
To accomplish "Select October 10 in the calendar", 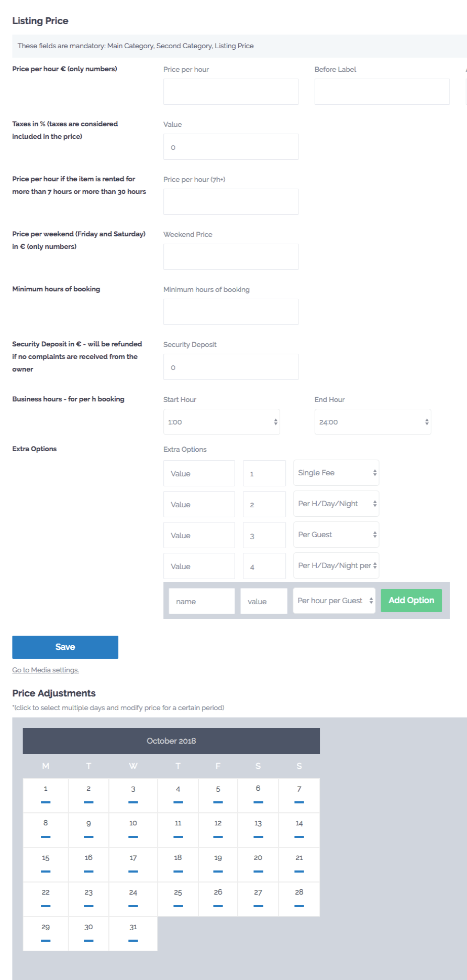I will 133,830.
